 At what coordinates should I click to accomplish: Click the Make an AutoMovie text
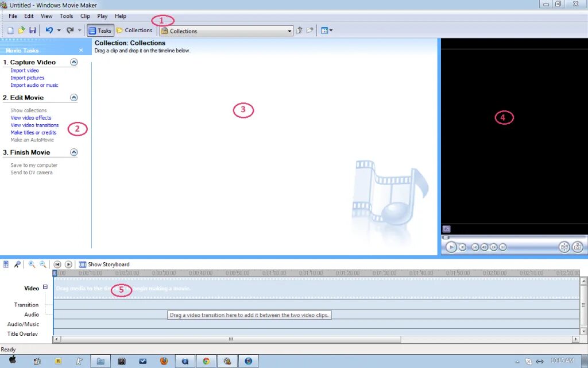tap(32, 140)
